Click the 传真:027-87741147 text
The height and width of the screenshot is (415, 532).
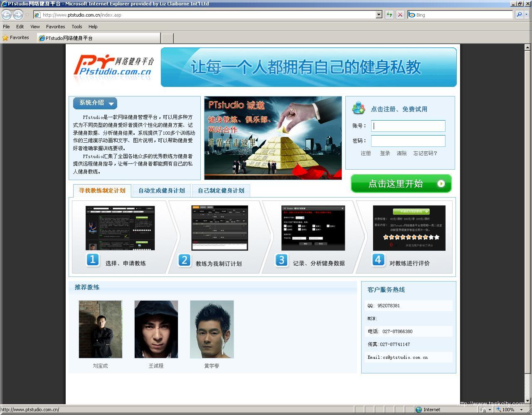[x=389, y=344]
